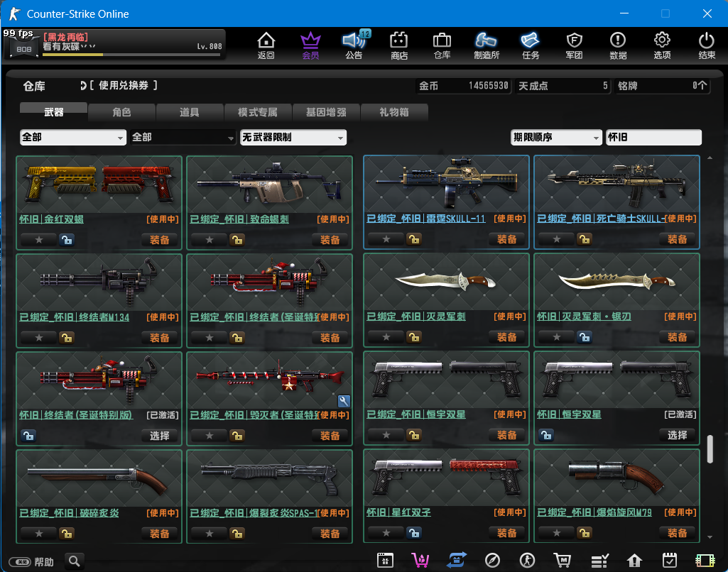
Task: Click the inventory scrollbar thumb
Action: (x=710, y=449)
